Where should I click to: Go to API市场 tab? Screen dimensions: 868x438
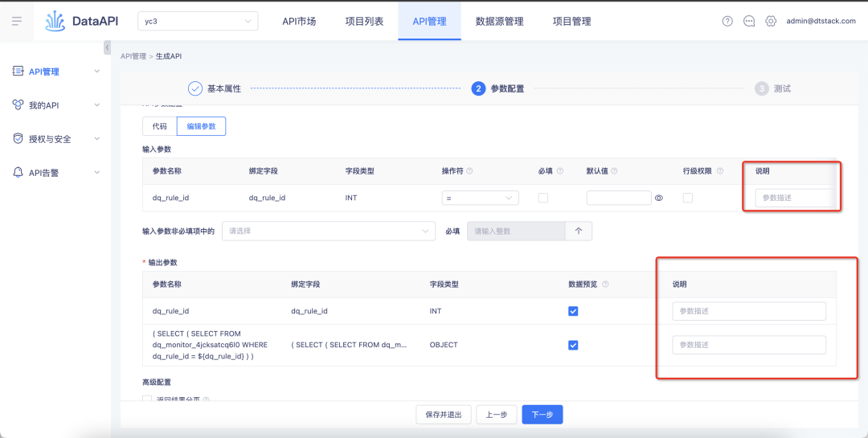(x=299, y=22)
